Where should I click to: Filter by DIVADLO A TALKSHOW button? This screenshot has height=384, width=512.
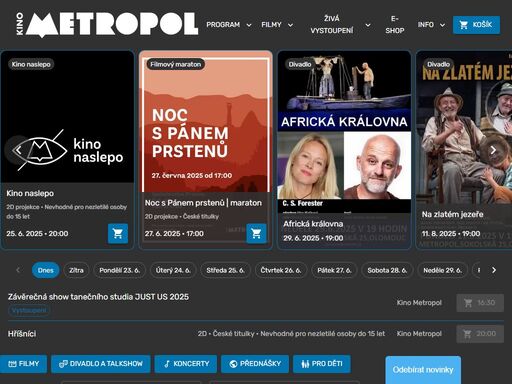click(x=101, y=364)
